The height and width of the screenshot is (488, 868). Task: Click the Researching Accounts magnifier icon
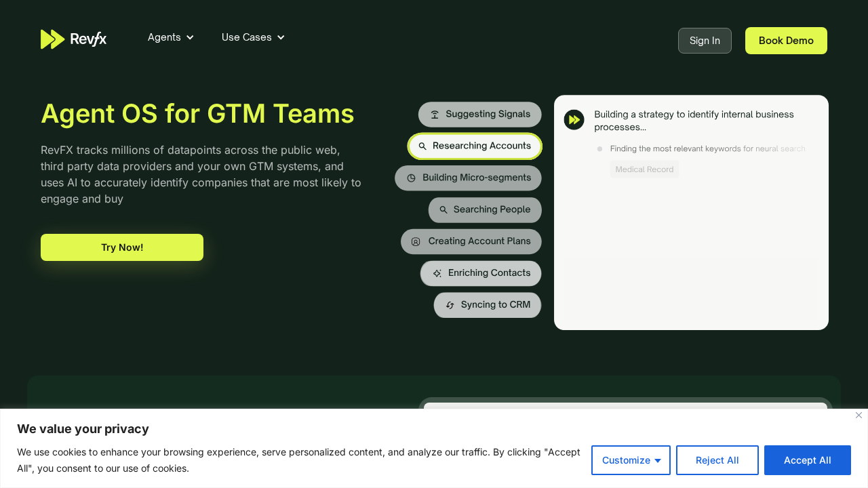click(x=422, y=146)
